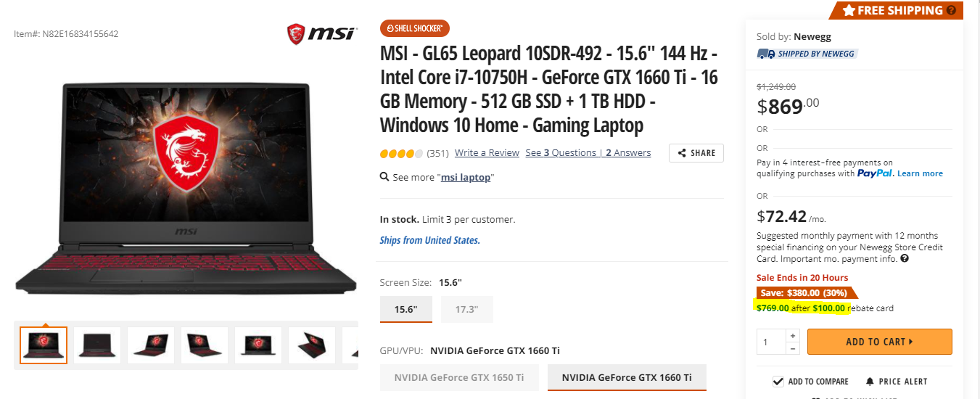Click the Shipped by Newegg truck icon
The width and height of the screenshot is (980, 399).
(765, 54)
